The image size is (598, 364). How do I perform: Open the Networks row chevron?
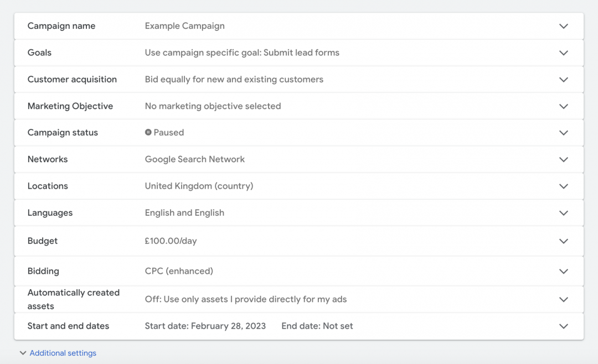564,159
